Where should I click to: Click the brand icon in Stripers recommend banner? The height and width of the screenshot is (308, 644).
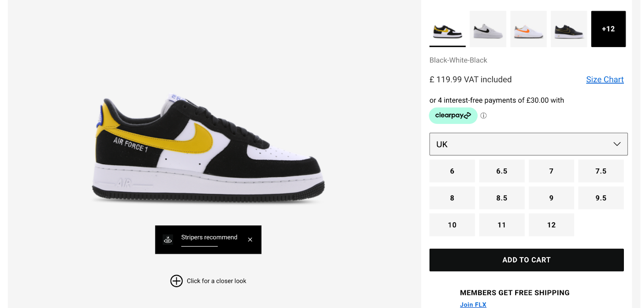coord(168,239)
